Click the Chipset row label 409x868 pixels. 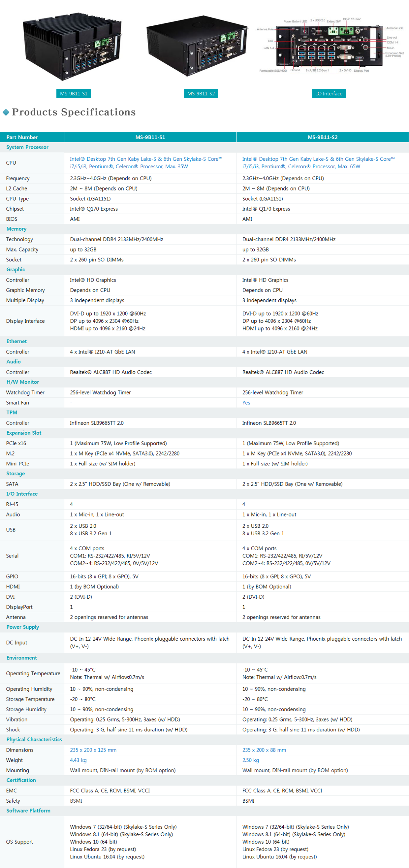click(15, 209)
